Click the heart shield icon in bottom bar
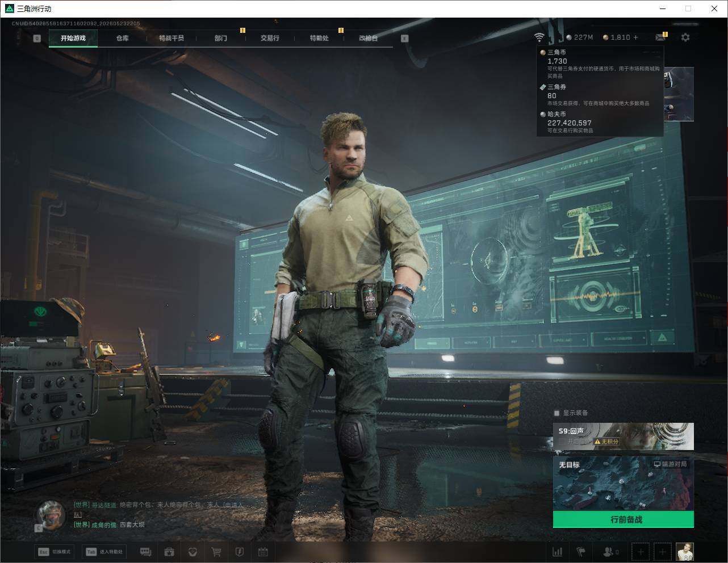728x563 pixels. (193, 552)
